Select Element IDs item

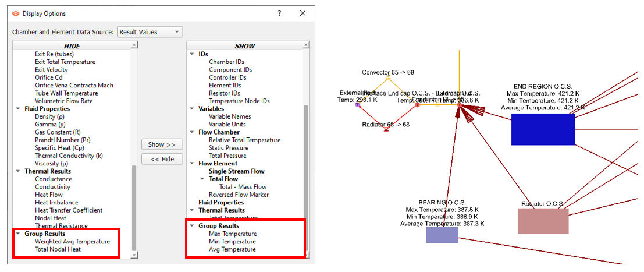pyautogui.click(x=225, y=86)
